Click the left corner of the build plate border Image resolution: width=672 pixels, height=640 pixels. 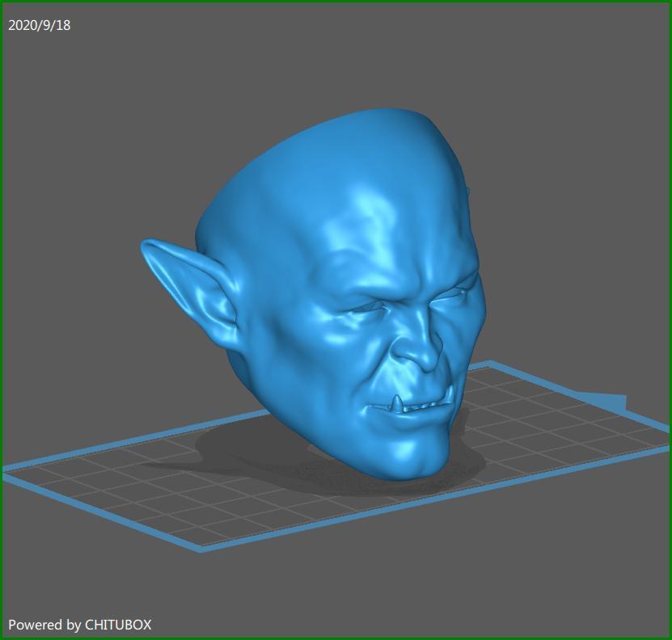click(6, 470)
